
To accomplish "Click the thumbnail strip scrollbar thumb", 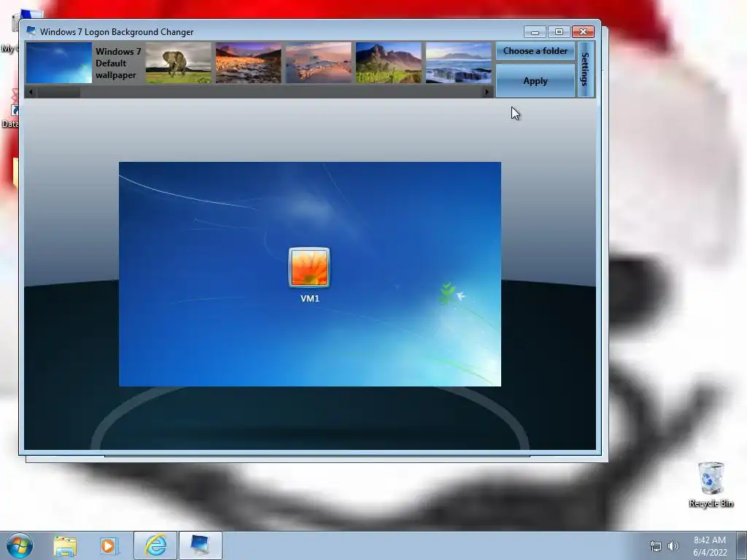I will [58, 92].
